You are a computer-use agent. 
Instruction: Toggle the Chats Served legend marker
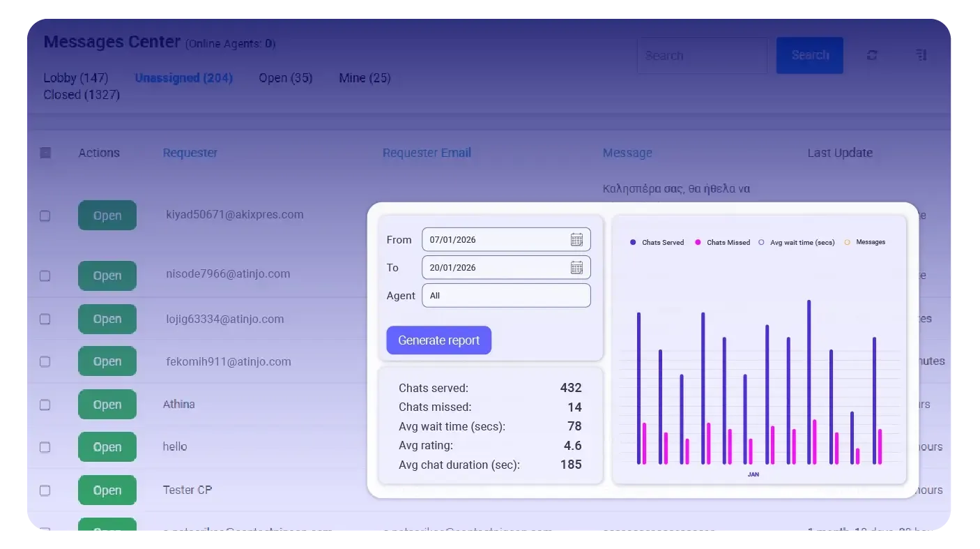[633, 242]
